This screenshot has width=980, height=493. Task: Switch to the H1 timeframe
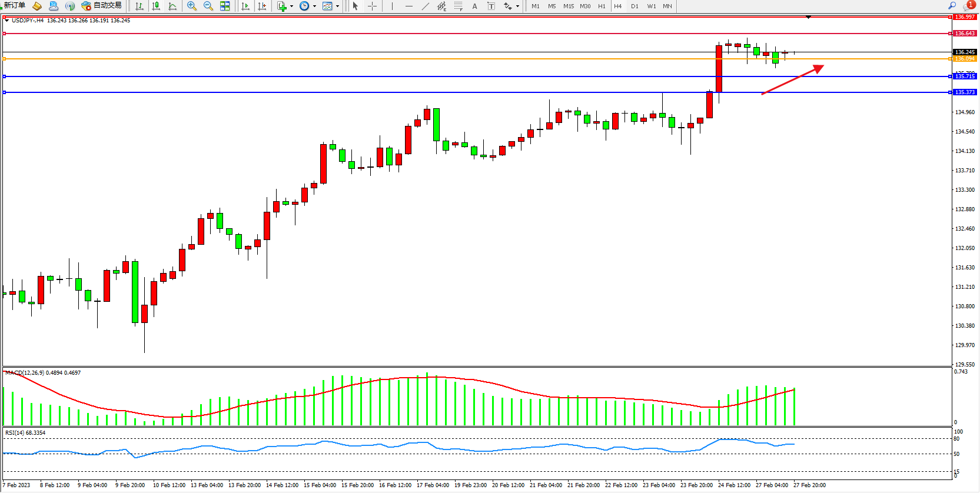point(602,6)
